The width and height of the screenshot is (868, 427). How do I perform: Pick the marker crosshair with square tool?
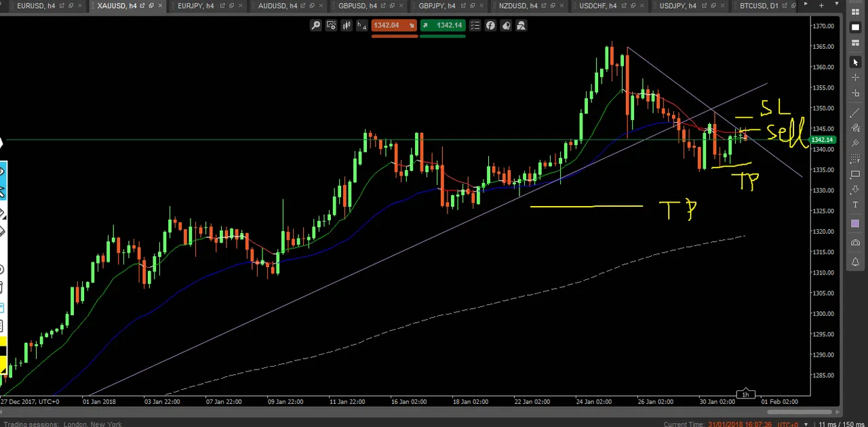pos(855,94)
